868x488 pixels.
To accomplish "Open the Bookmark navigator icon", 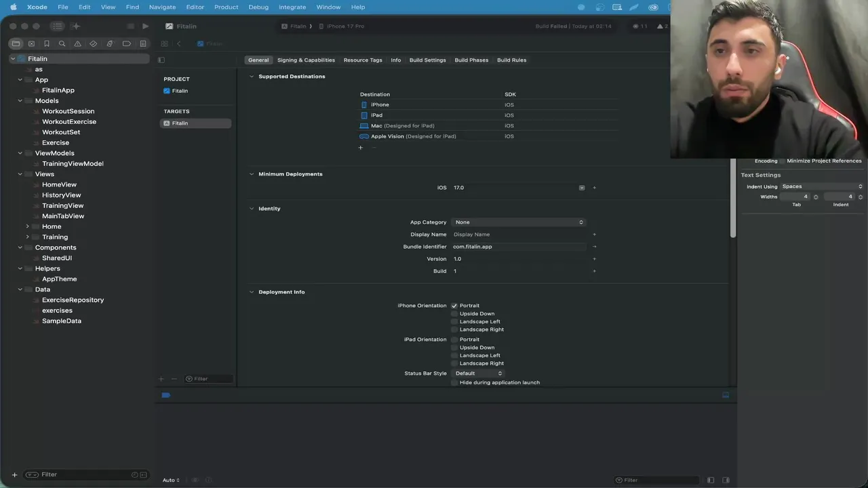I will click(x=47, y=43).
